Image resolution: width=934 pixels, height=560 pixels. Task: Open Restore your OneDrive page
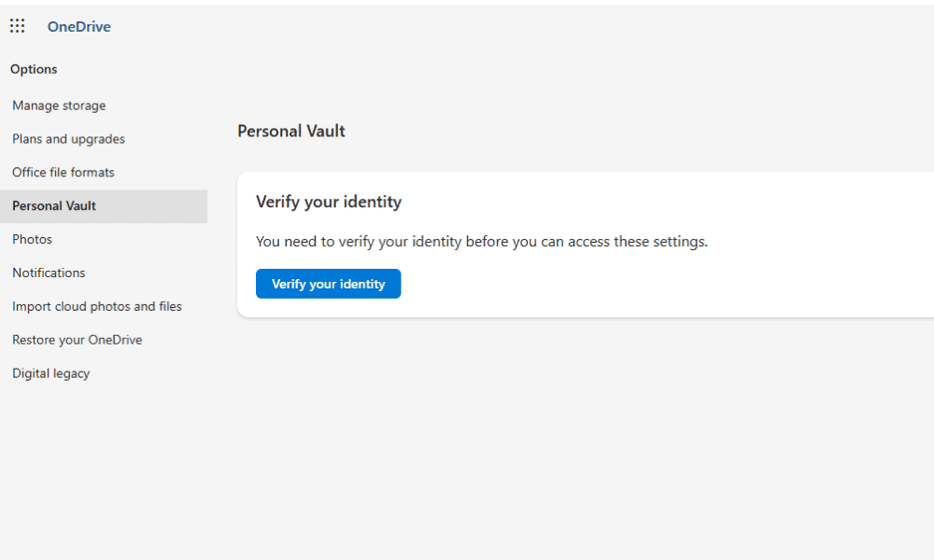click(x=78, y=341)
